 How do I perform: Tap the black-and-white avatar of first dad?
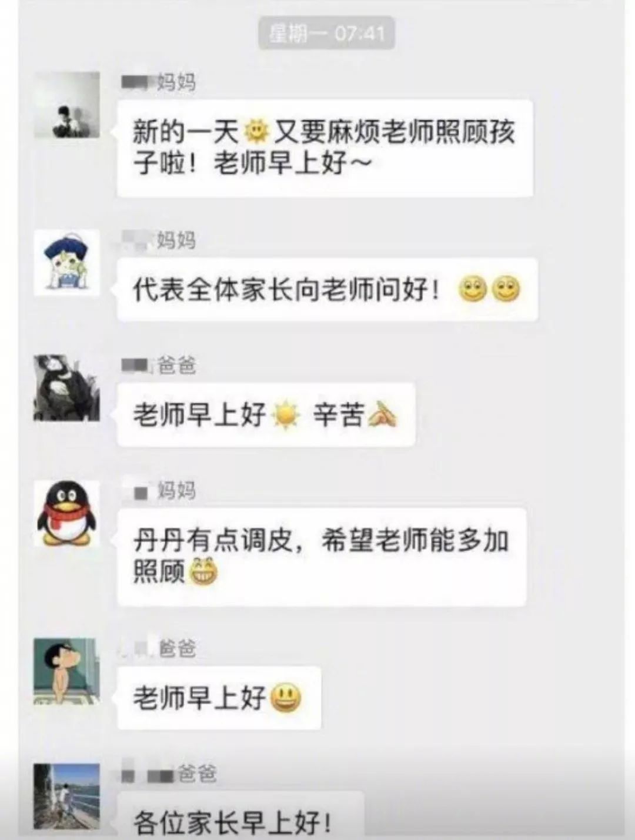[67, 387]
